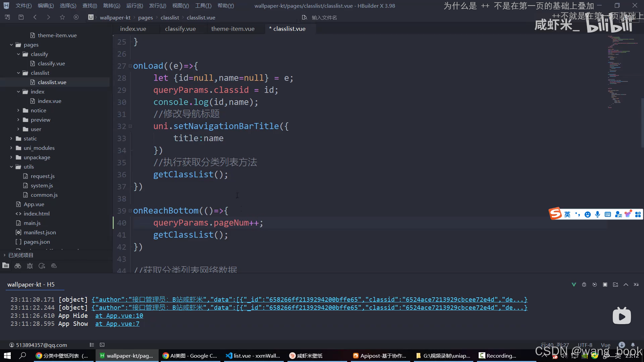Switch to theme-item.vue tab

233,29
